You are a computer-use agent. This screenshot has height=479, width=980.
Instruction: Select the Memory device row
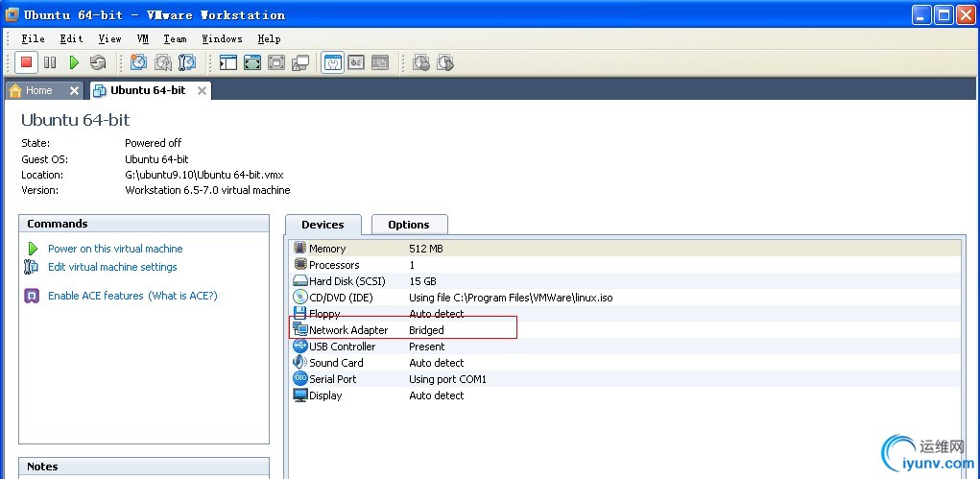[327, 249]
